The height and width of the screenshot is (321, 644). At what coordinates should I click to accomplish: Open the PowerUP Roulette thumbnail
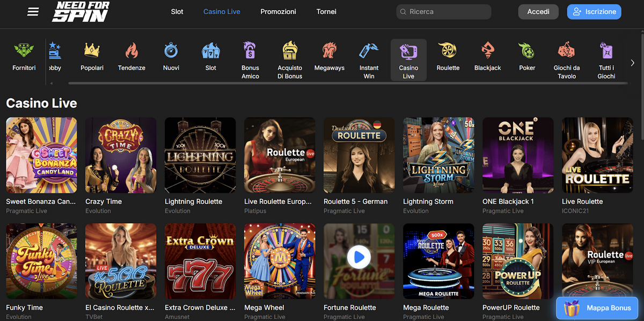(518, 261)
